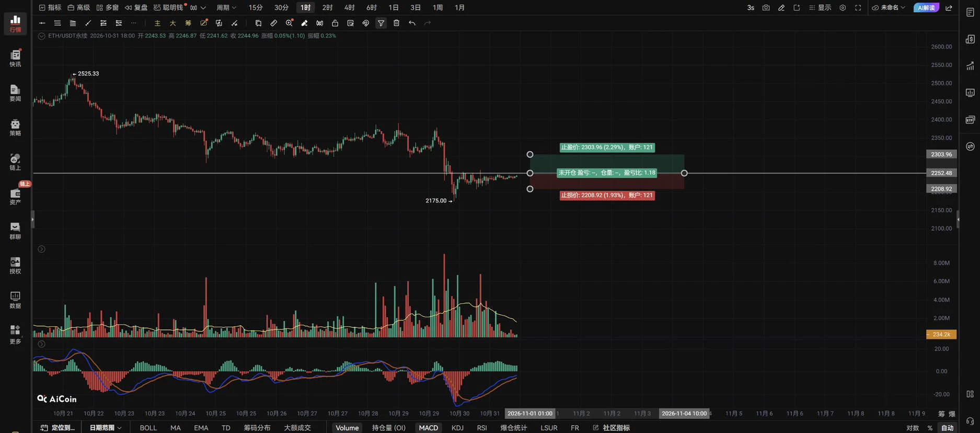
Task: Click the undo arrow in drawing toolbar
Action: pos(412,23)
